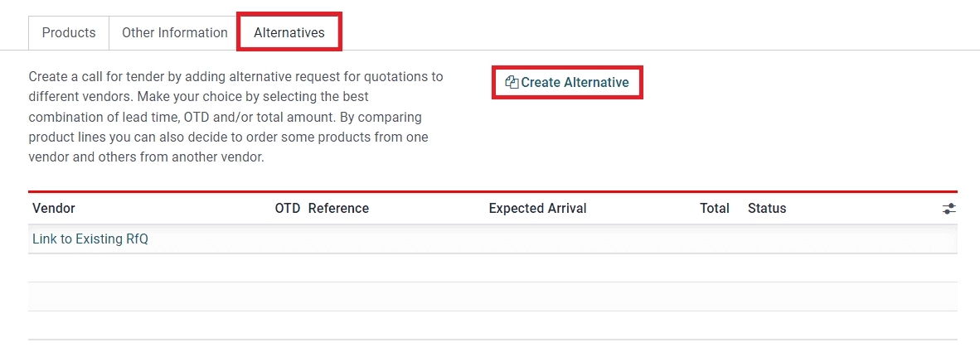Click the second empty table row
This screenshot has width=980, height=352.
[492, 297]
